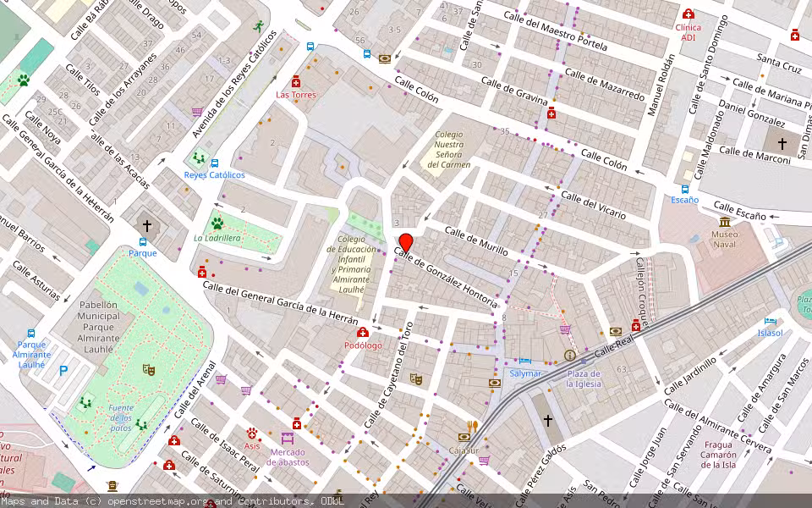Click the Pabellón Municipal Parque Almirante Laulhé label
This screenshot has width=812, height=508.
pos(98,327)
